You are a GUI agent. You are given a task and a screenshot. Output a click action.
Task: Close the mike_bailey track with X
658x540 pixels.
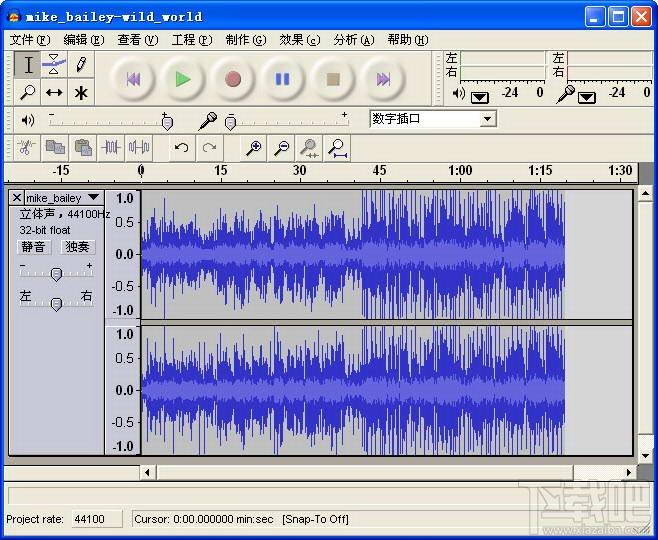(x=16, y=197)
